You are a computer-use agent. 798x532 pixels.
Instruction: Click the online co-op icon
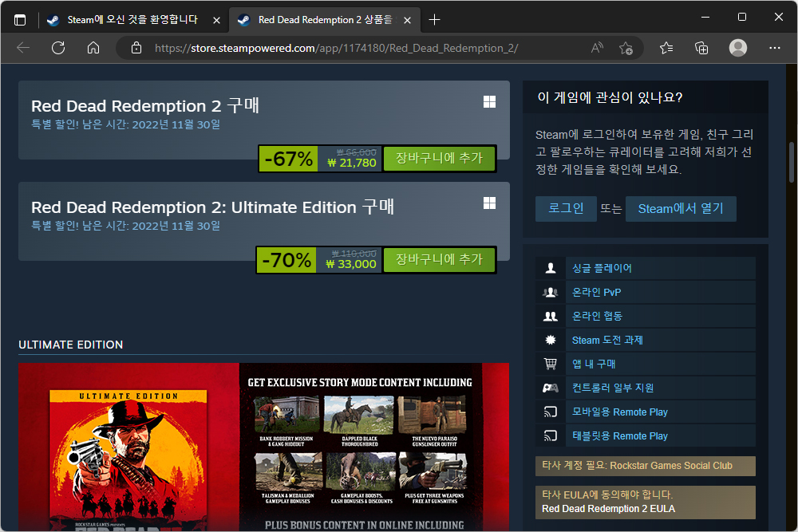point(550,316)
